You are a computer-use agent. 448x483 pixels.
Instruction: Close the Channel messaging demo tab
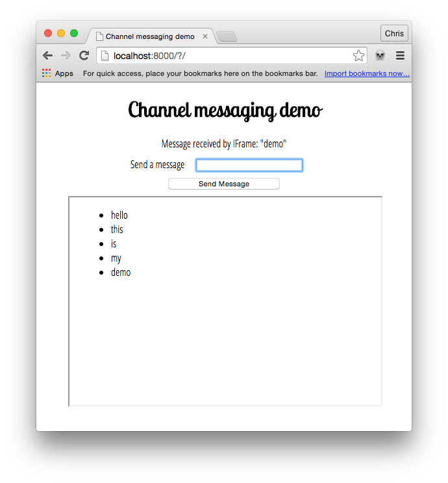205,36
